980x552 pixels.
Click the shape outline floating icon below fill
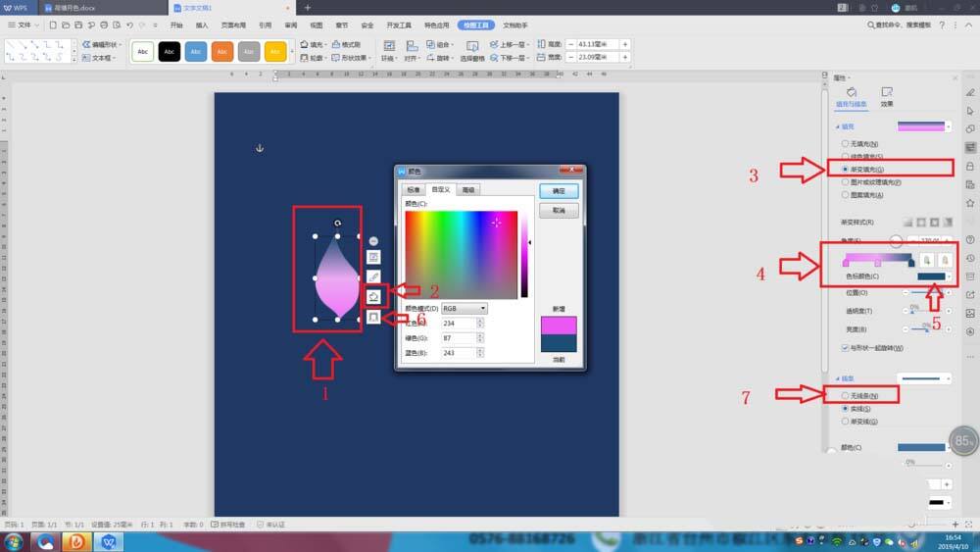tap(373, 317)
